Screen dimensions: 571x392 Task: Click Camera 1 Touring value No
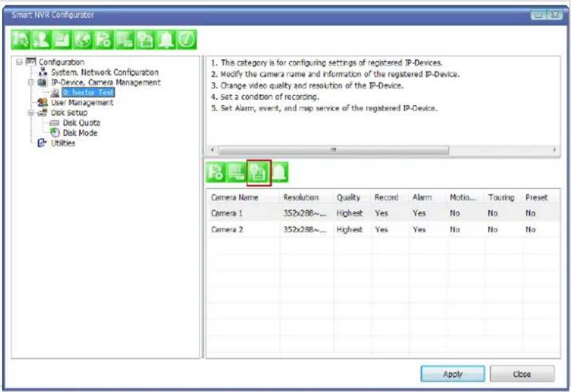coord(492,213)
